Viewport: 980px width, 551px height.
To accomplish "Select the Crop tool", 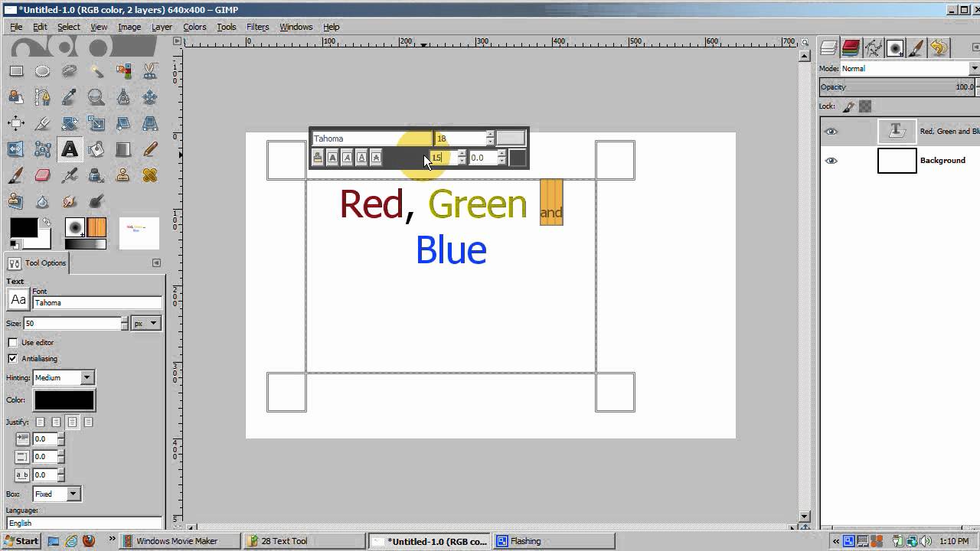I will [x=43, y=123].
